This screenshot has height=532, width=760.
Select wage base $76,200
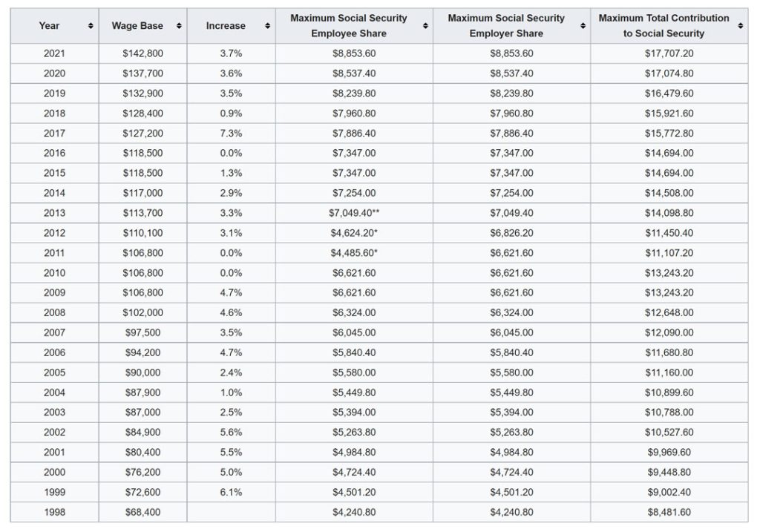142,472
